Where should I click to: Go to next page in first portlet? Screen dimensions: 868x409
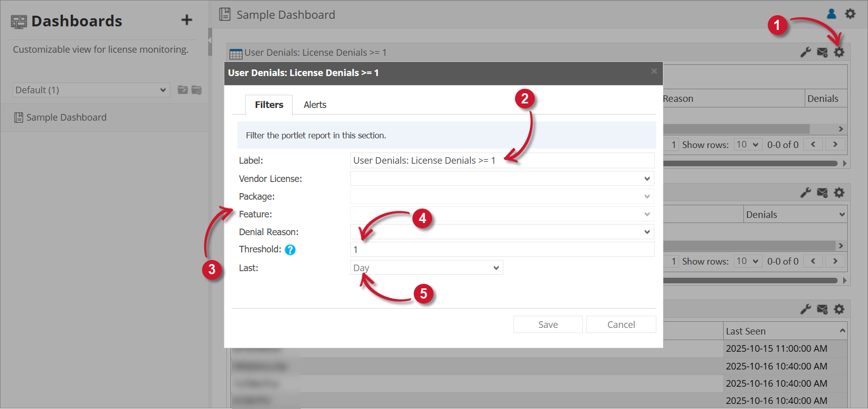click(x=835, y=144)
